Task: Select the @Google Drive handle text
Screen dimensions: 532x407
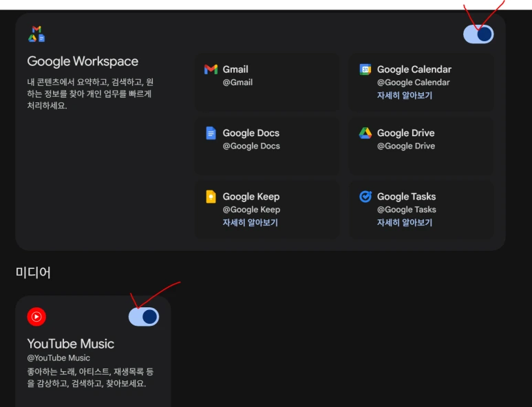Action: pos(406,146)
